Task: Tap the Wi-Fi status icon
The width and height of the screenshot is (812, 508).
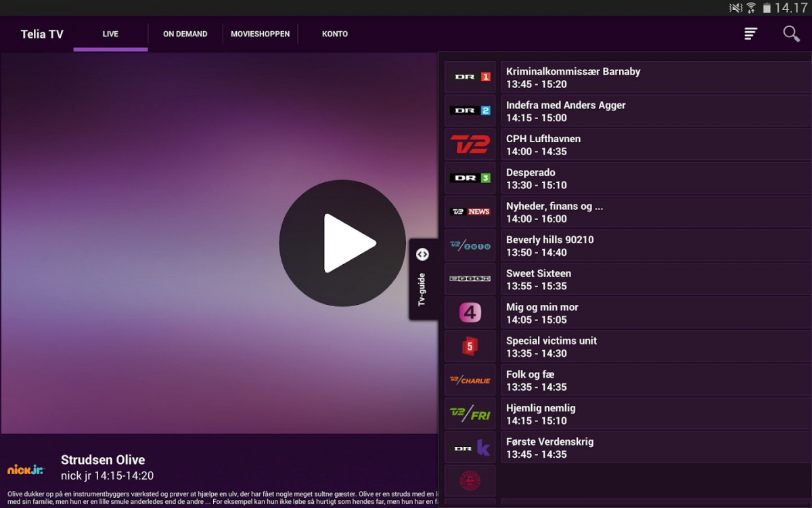Action: click(x=751, y=8)
